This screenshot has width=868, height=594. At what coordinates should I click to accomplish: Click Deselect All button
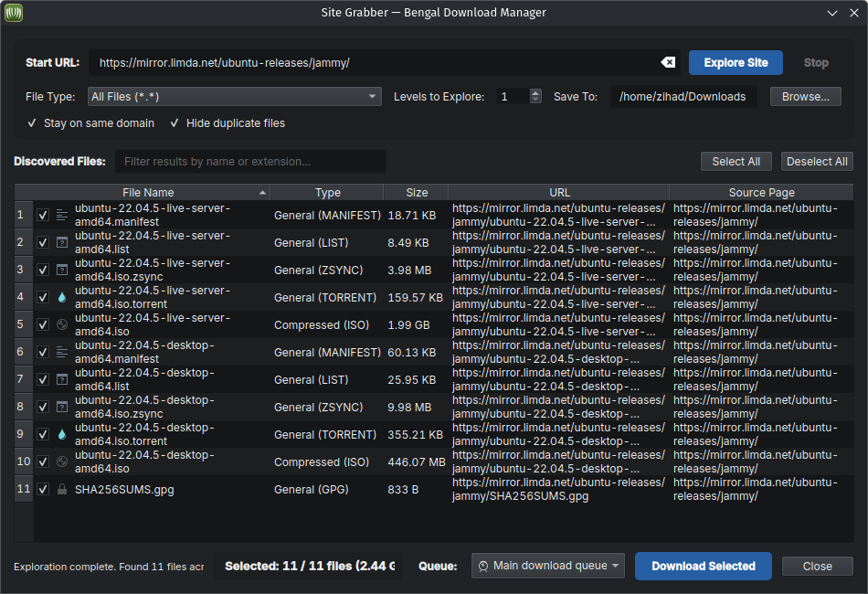tap(817, 161)
